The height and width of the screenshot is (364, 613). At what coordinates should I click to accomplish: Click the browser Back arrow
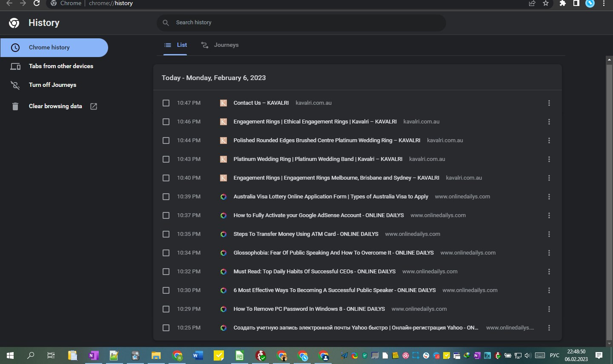tap(9, 3)
